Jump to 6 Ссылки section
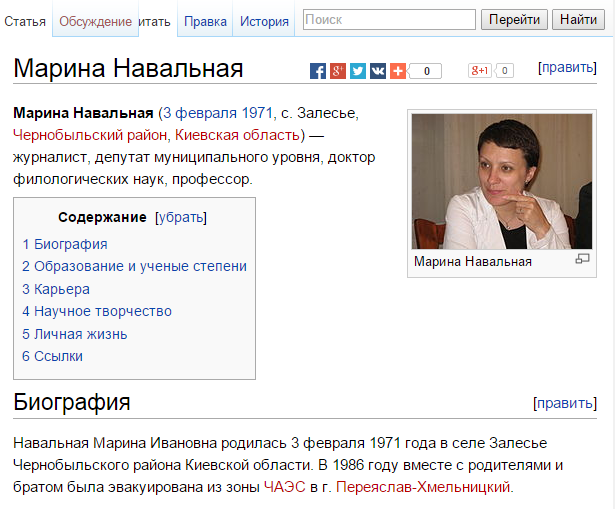The width and height of the screenshot is (615, 509). coord(52,356)
